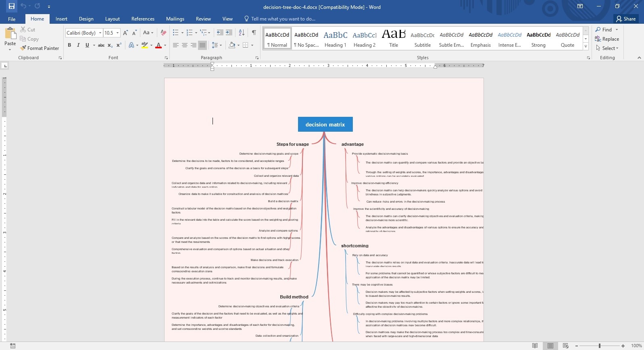The image size is (644, 350).
Task: Click the Tell me what you want search box
Action: coord(279,19)
